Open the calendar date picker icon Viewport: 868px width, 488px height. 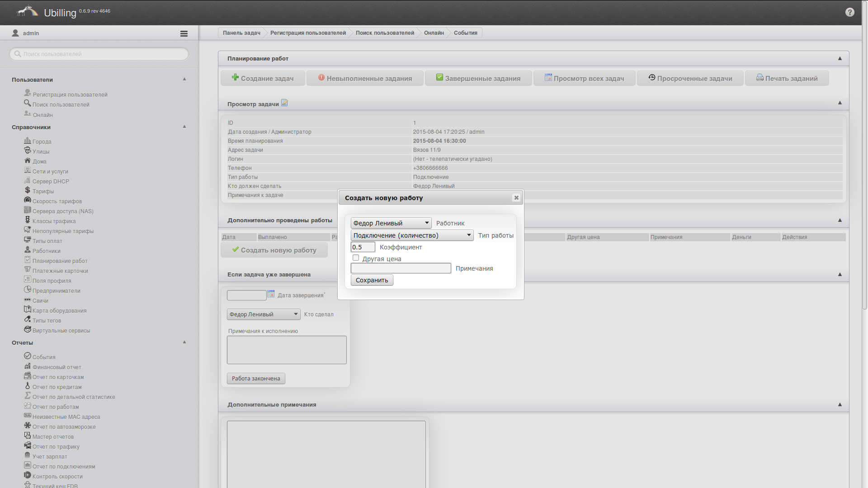coord(271,294)
